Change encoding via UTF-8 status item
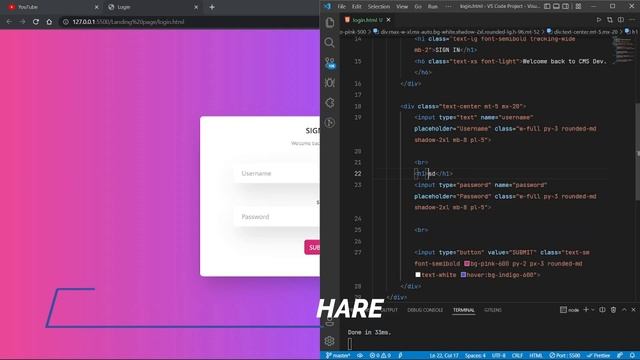The height and width of the screenshot is (360, 640). tap(498, 356)
